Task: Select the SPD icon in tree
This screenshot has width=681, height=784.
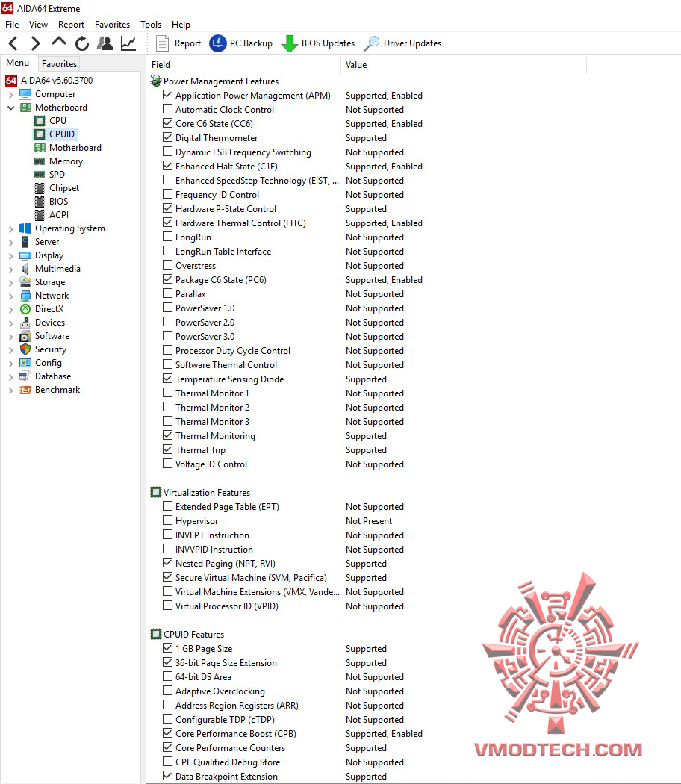Action: 40,175
